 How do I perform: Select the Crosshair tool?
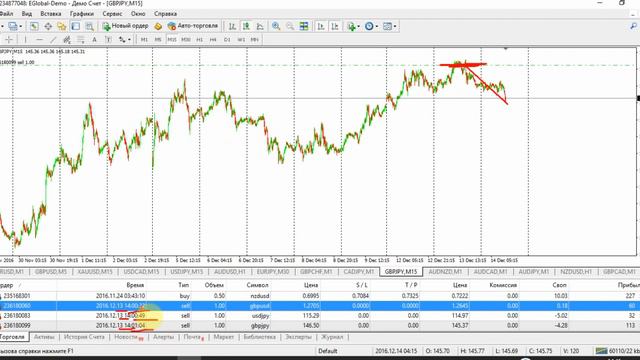pos(9,40)
